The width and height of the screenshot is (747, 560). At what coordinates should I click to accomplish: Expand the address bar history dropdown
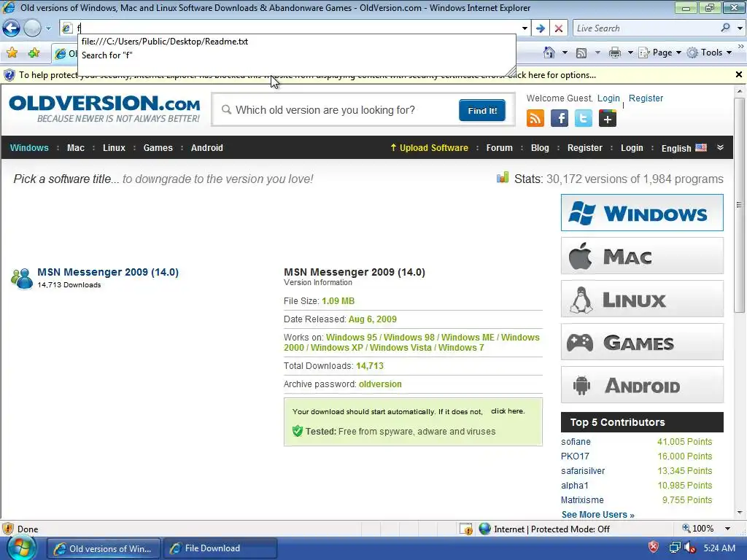click(525, 28)
